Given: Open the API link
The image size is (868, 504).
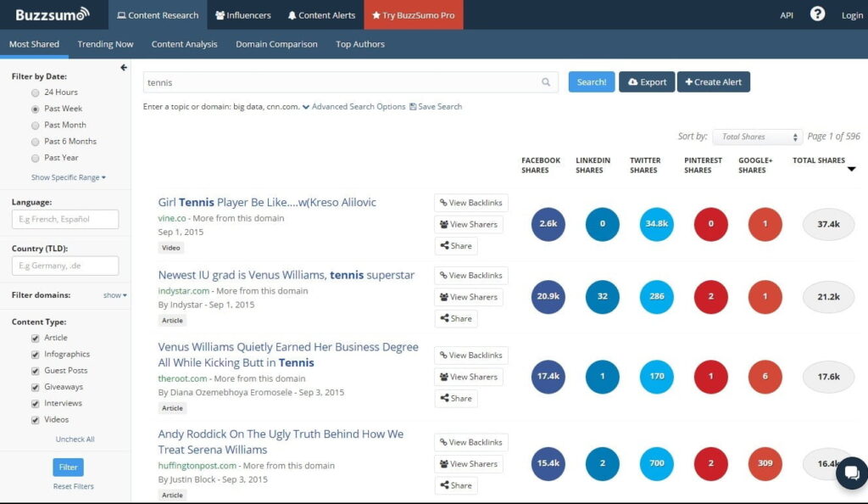Looking at the screenshot, I should pos(787,15).
